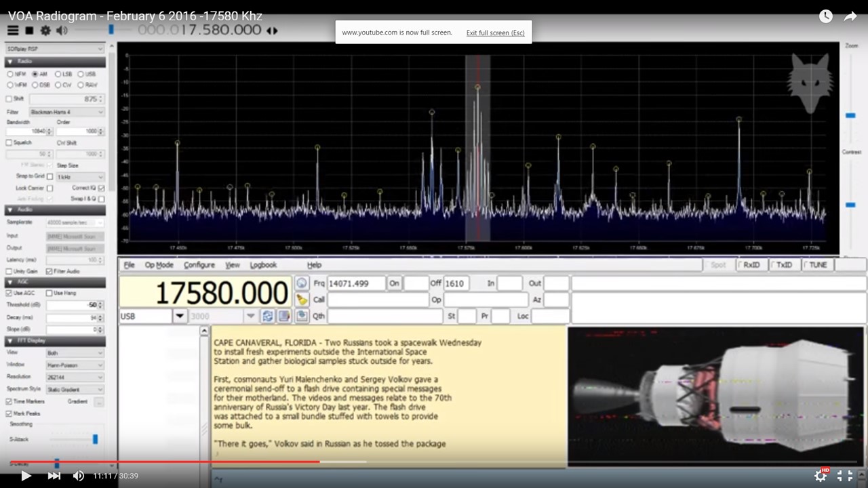868x488 pixels.
Task: Toggle Filter Audio checkbox
Action: pos(49,271)
